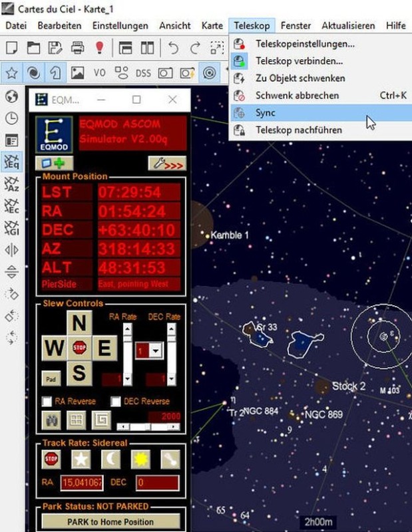Click the Redo arrow icon

195,48
